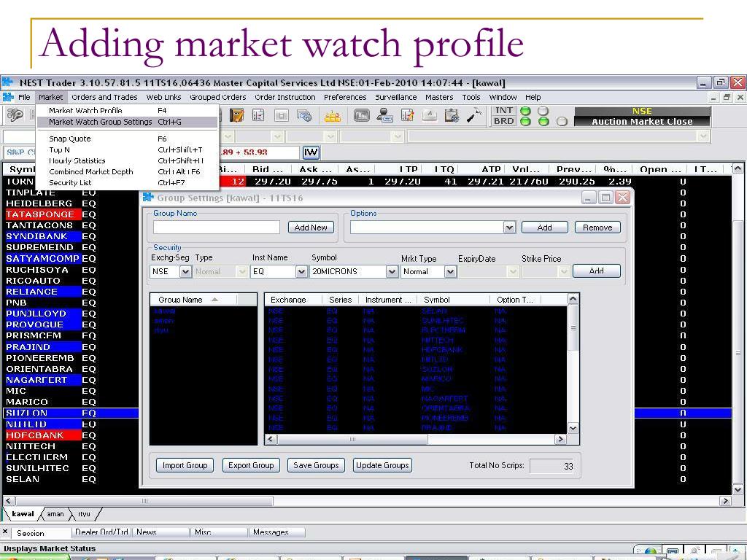
Task: Open the Dealer Ord/Trd bottom tab
Action: pyautogui.click(x=101, y=532)
